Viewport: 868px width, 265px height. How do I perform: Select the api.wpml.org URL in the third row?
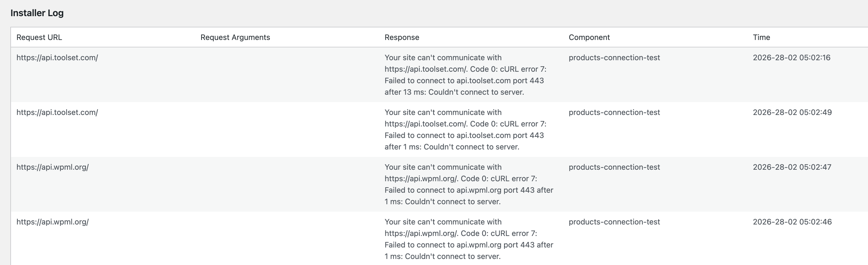pos(53,167)
